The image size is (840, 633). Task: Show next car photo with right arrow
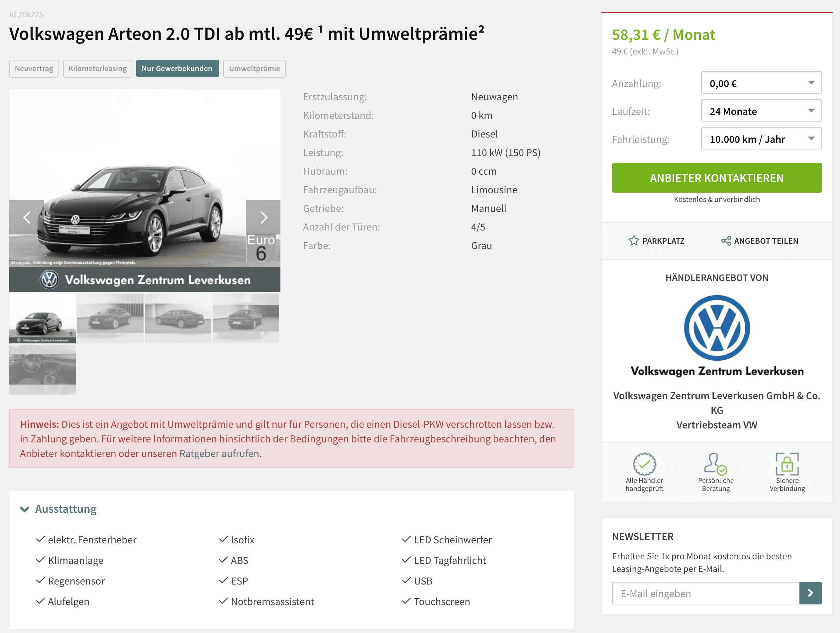[x=263, y=217]
